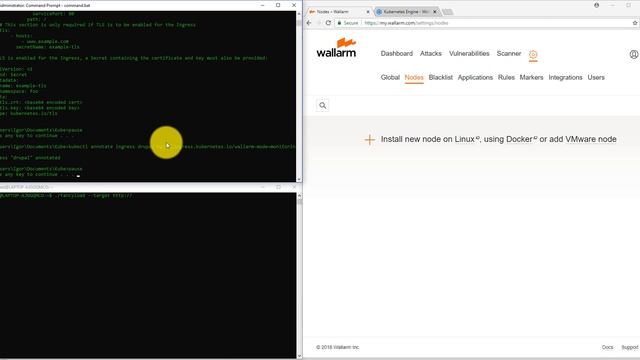The image size is (640, 360).
Task: Select the Users settings tab
Action: [596, 78]
